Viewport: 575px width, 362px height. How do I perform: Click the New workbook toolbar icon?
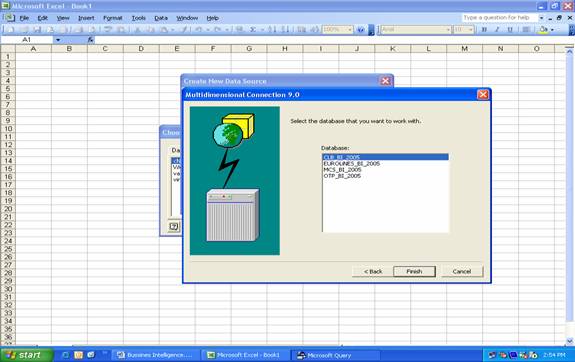[x=11, y=29]
